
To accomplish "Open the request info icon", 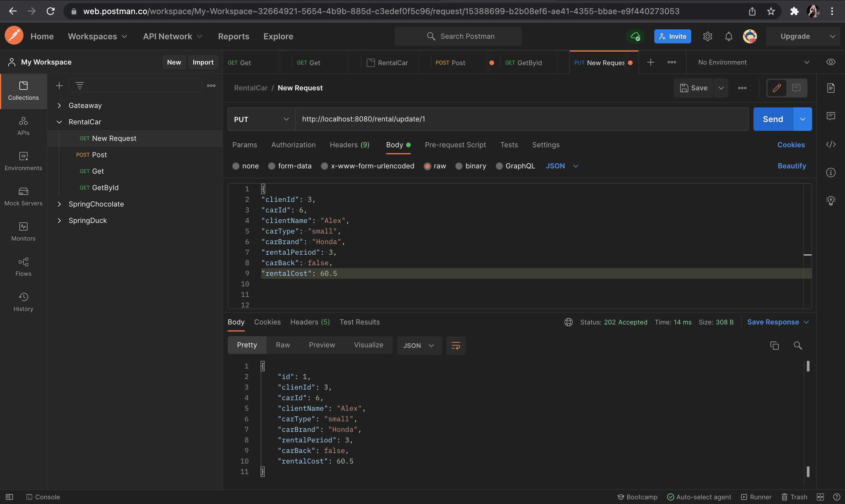I will pos(831,172).
